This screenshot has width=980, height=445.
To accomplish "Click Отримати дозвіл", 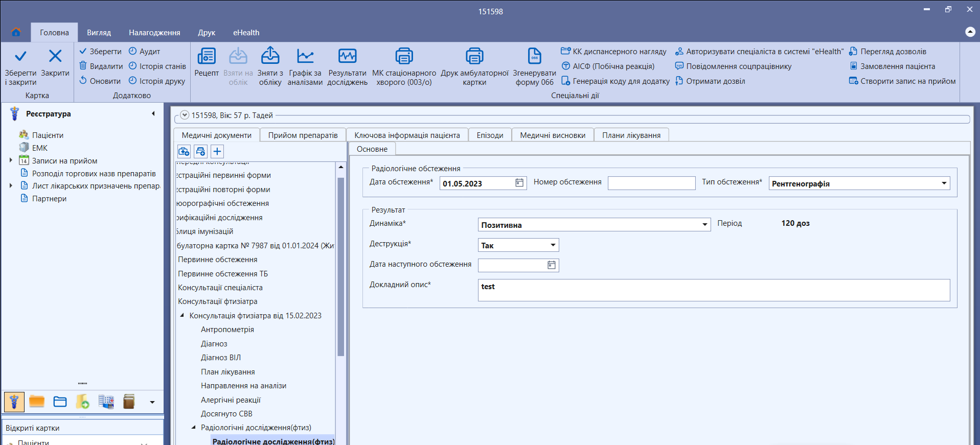I will (x=710, y=81).
